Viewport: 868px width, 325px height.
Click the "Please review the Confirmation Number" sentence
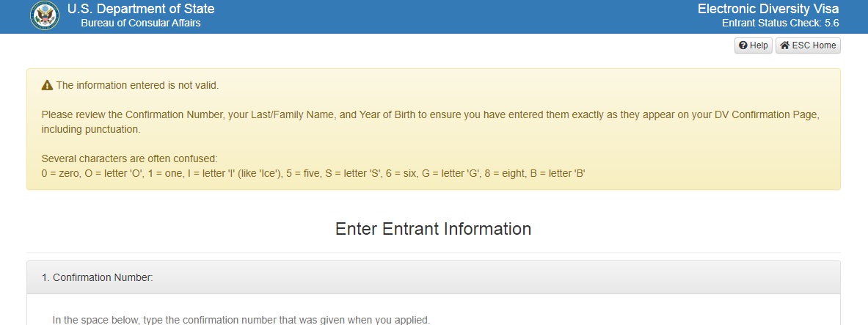coord(220,115)
